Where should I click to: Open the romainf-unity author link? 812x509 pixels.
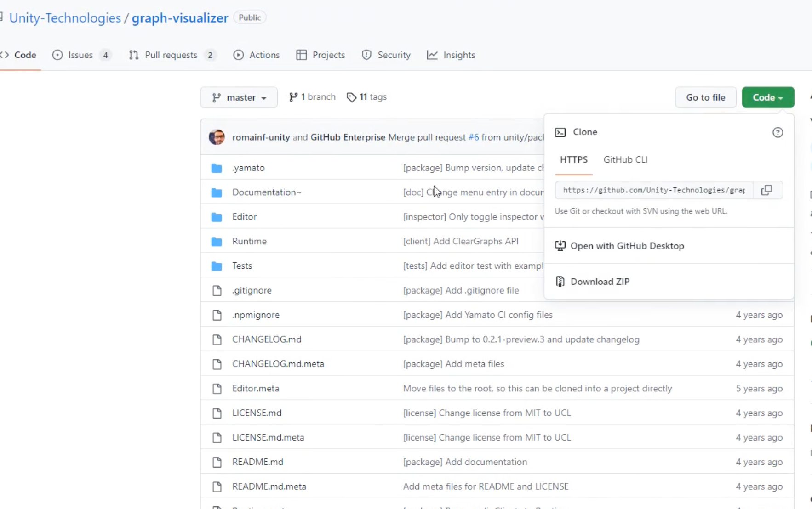(261, 137)
